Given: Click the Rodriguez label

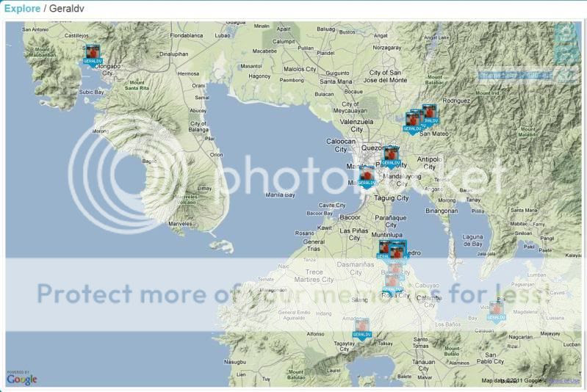Looking at the screenshot, I should 456,101.
